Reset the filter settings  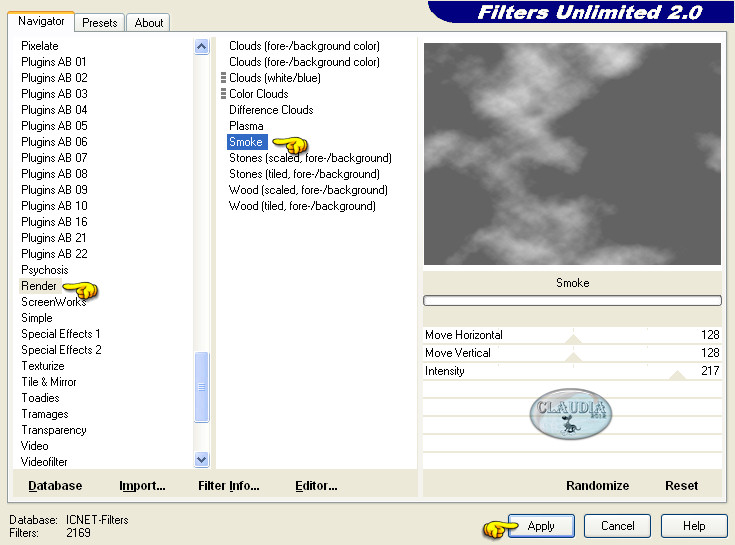point(681,485)
